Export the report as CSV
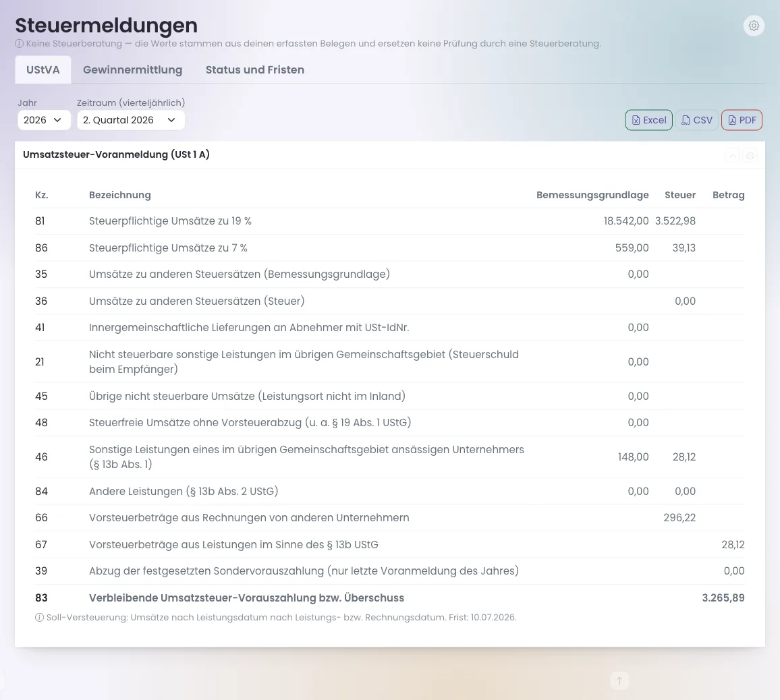Screen dimensions: 780x700 click(x=696, y=120)
